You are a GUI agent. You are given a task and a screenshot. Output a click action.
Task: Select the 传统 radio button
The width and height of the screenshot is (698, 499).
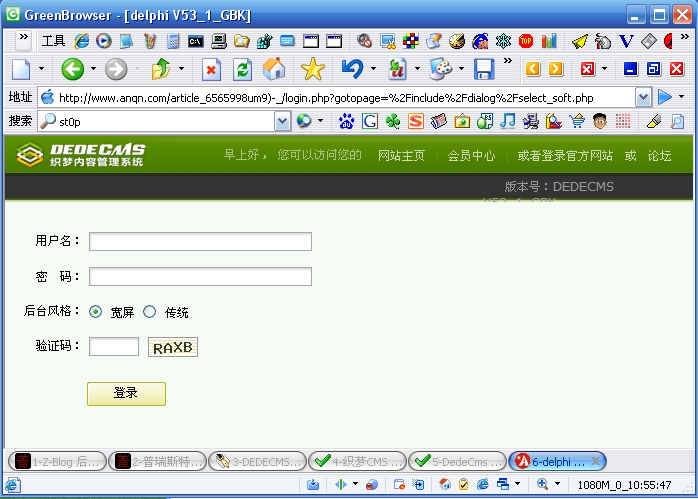[x=150, y=312]
